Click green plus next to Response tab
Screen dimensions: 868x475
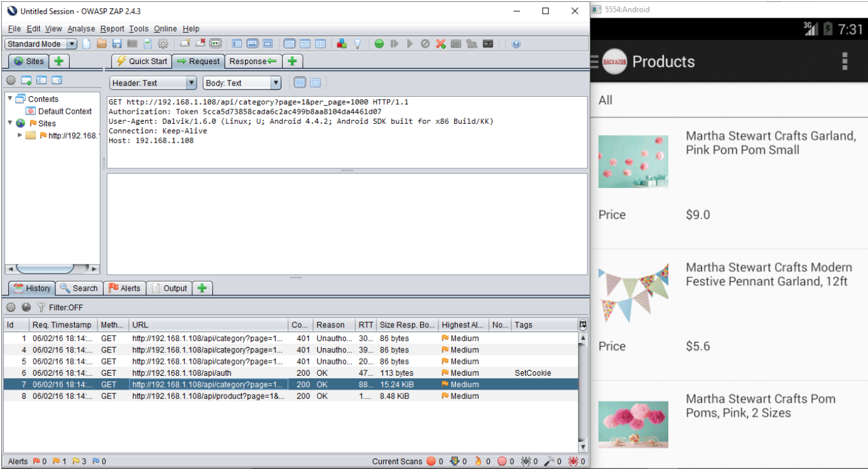291,61
